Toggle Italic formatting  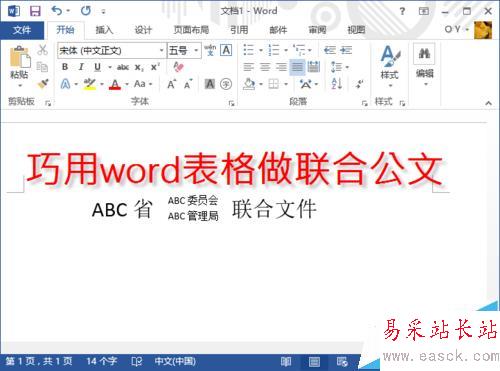[81, 67]
